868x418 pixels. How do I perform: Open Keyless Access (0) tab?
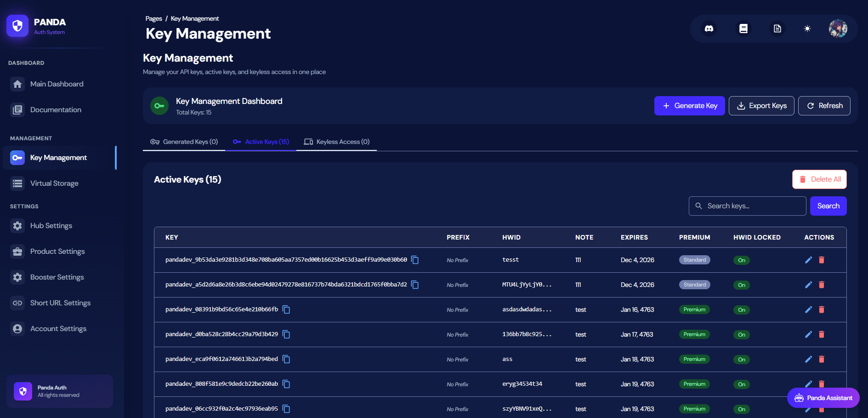tap(337, 142)
